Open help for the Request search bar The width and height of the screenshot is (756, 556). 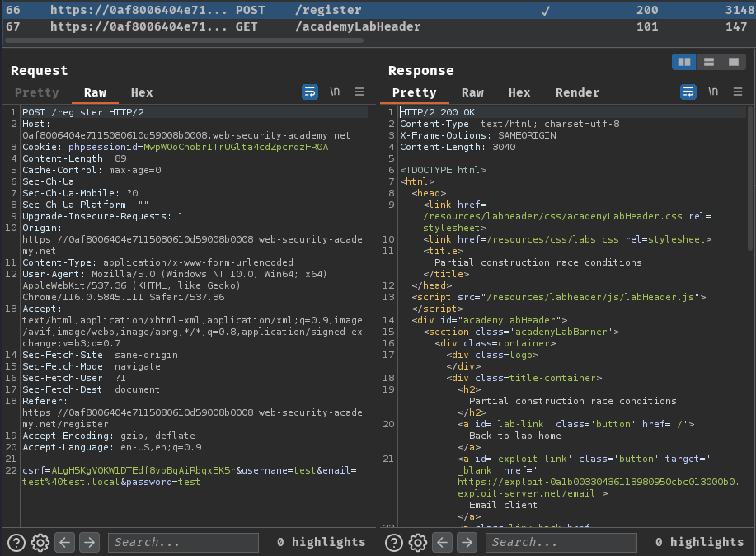click(16, 543)
